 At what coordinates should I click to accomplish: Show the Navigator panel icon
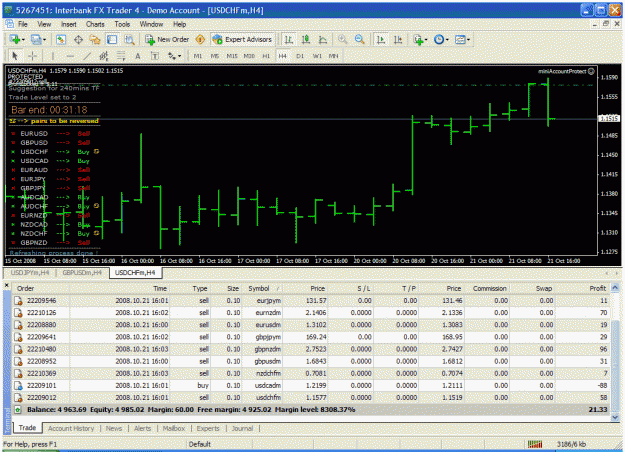point(94,39)
